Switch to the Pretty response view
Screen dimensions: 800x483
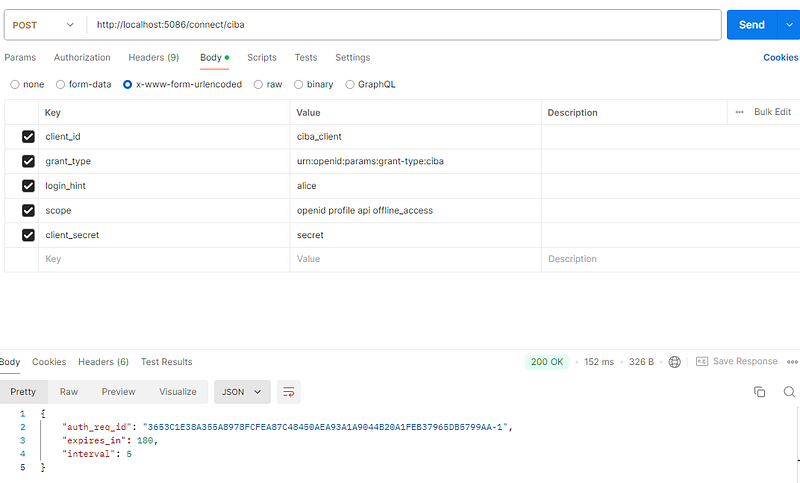pyautogui.click(x=23, y=392)
